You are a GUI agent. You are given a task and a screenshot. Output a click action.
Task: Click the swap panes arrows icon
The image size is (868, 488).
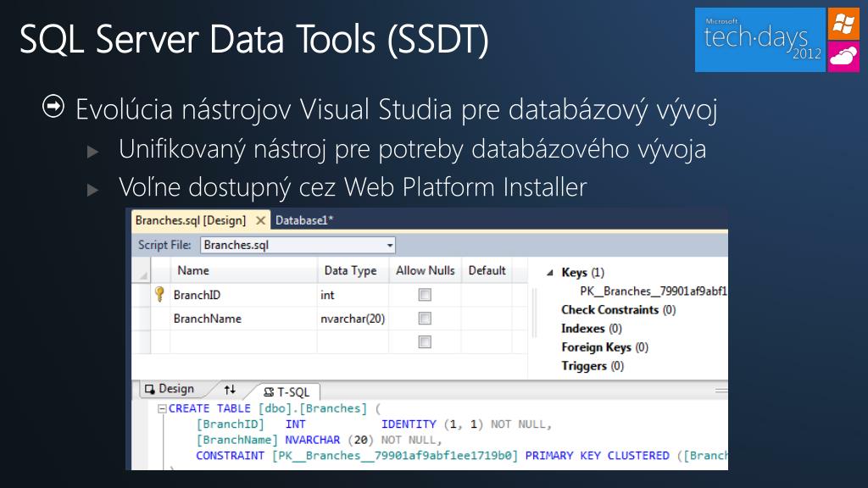click(230, 390)
